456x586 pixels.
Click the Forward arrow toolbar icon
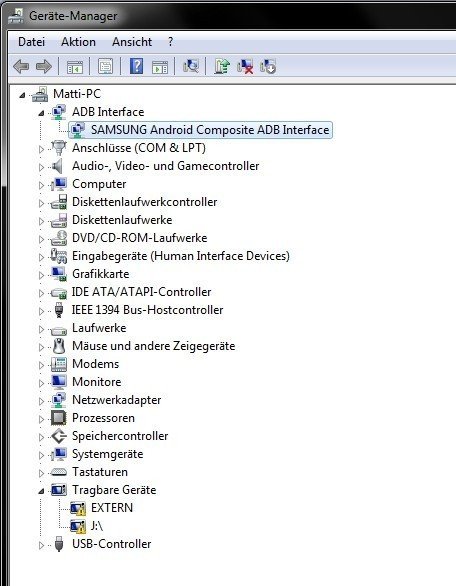[44, 67]
